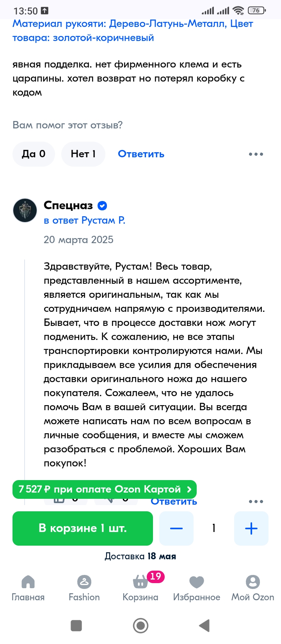Open product variant link Материал рукояти
The image size is (281, 644).
[133, 30]
